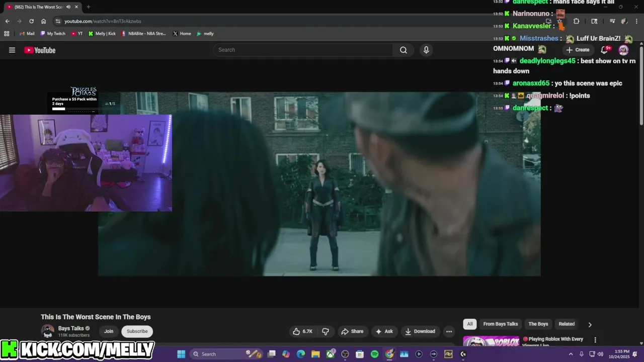Click the YouTube video player
The height and width of the screenshot is (362, 644).
point(319,184)
